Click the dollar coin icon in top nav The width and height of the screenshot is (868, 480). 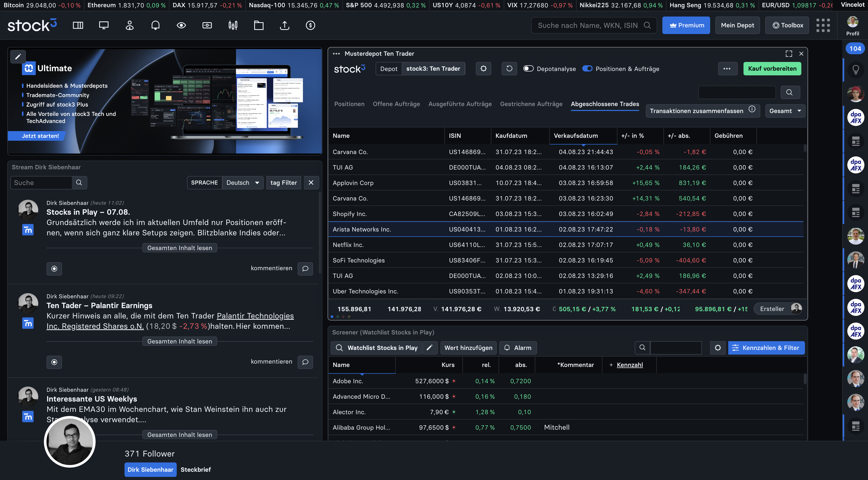[x=310, y=25]
